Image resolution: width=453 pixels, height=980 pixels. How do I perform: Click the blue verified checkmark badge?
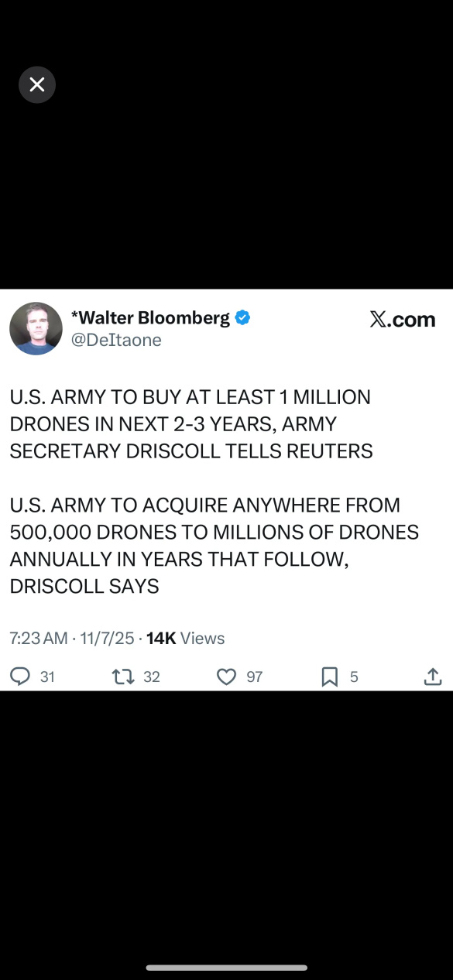coord(242,317)
